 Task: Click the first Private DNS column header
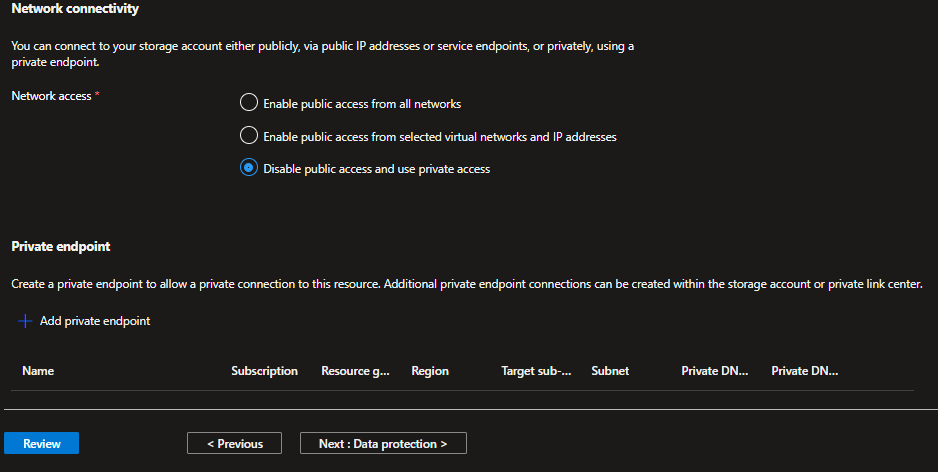(714, 371)
